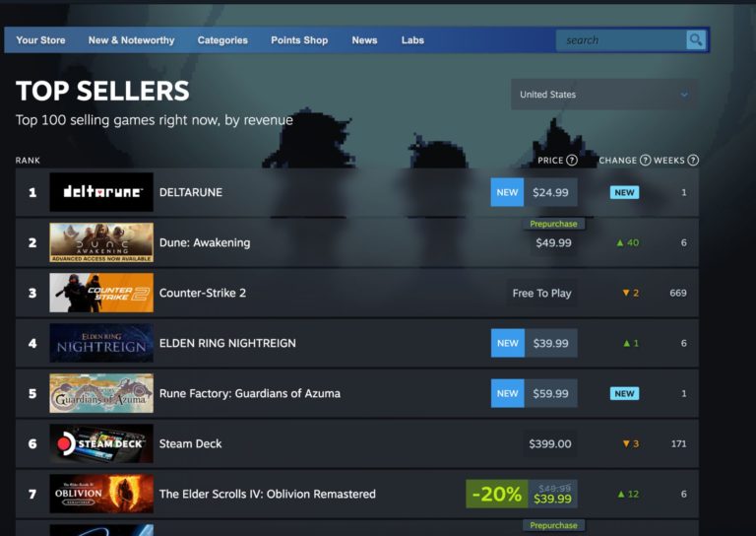Click the Change help question mark icon
The height and width of the screenshot is (536, 756).
pos(646,161)
